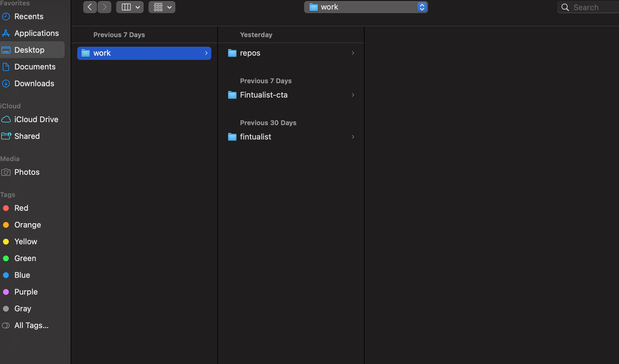Open Documents in the sidebar
The height and width of the screenshot is (364, 619).
pos(35,67)
